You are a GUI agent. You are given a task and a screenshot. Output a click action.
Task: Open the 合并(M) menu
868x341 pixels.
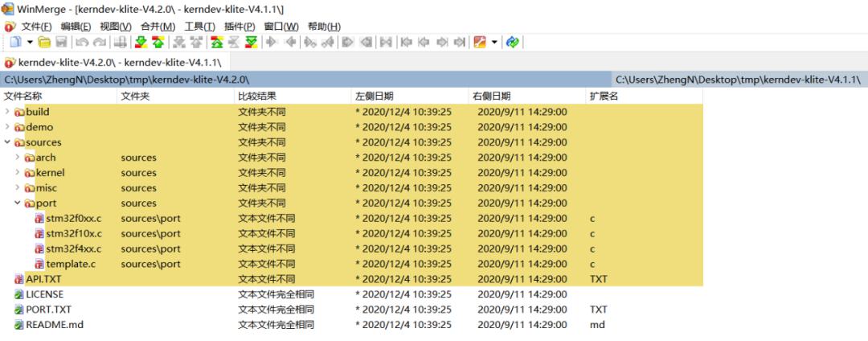(x=158, y=27)
